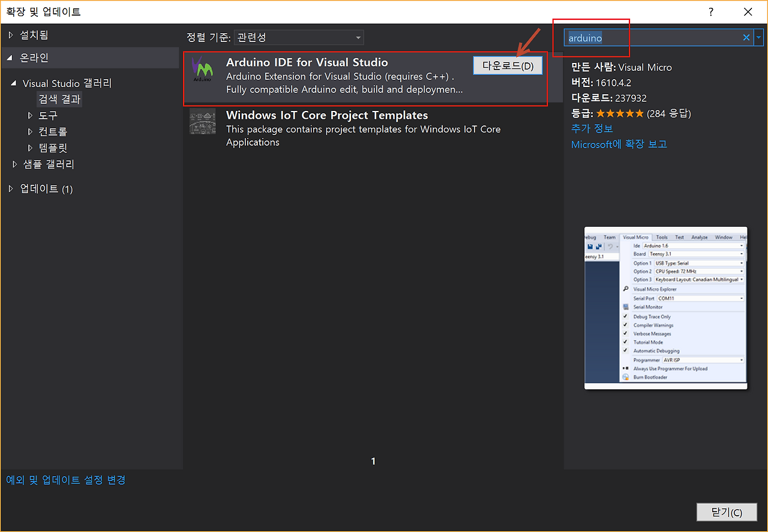This screenshot has height=532, width=768.
Task: Download the Arduino IDE extension
Action: pyautogui.click(x=508, y=66)
